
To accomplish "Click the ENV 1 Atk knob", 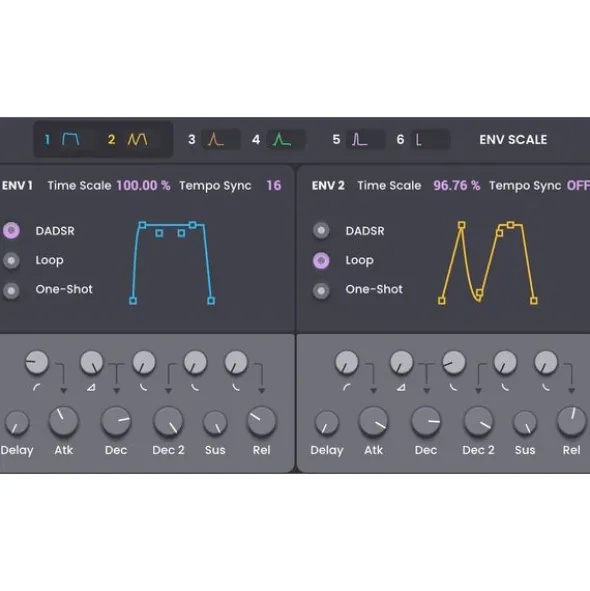I will coord(63,421).
